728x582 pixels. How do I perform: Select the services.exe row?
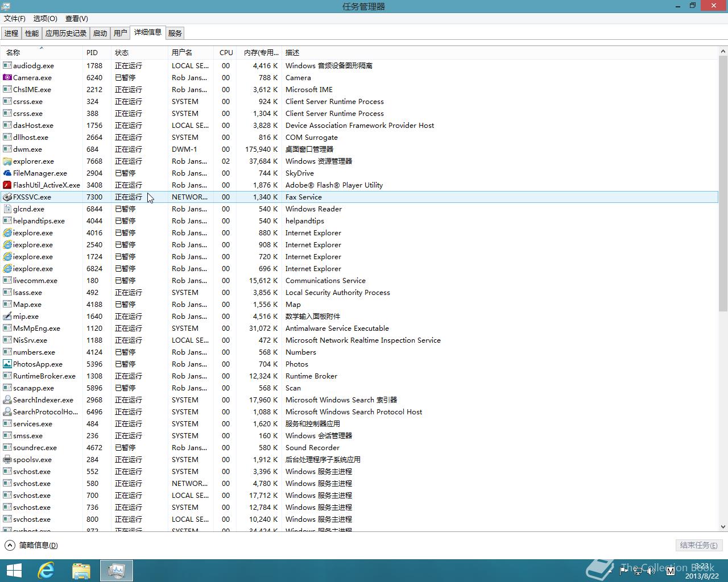359,423
